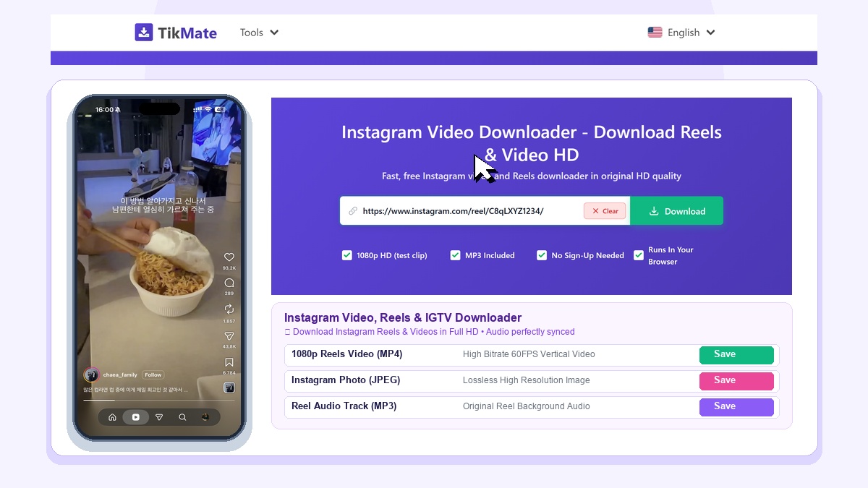Click the TikMate brand name

pos(187,33)
